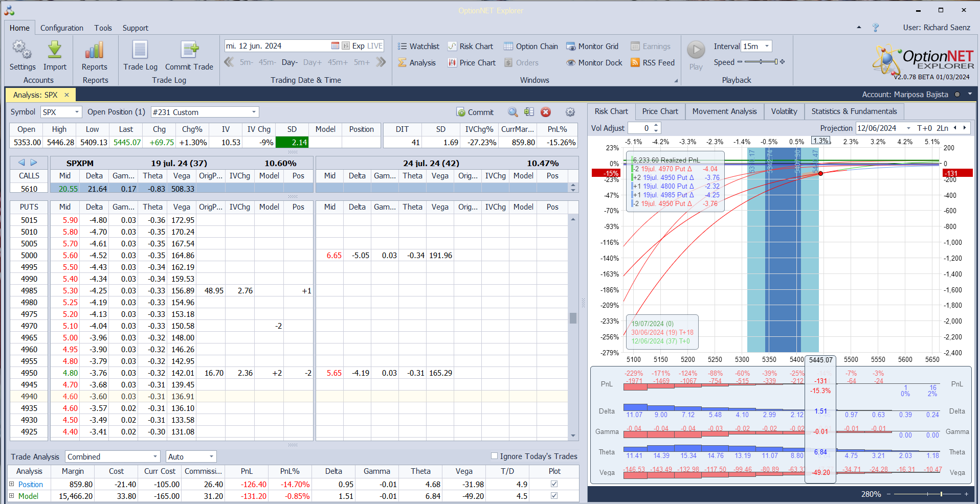Toggle the T+0 projection line
The image size is (980, 504).
click(x=925, y=128)
